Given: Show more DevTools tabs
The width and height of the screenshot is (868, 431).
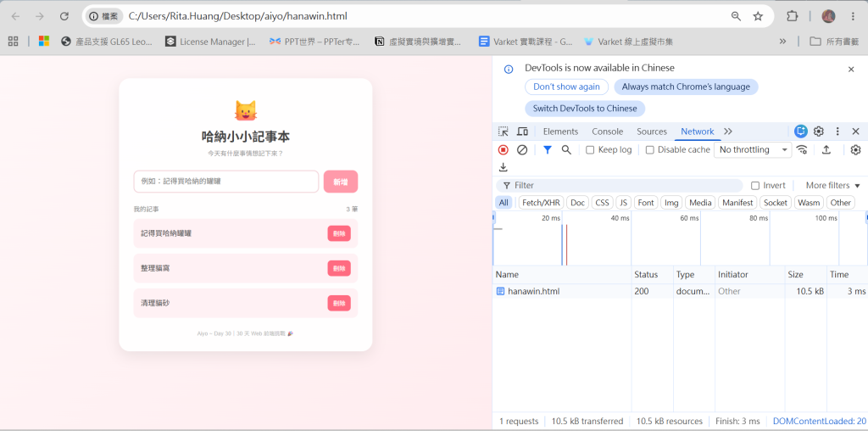Looking at the screenshot, I should (x=728, y=132).
